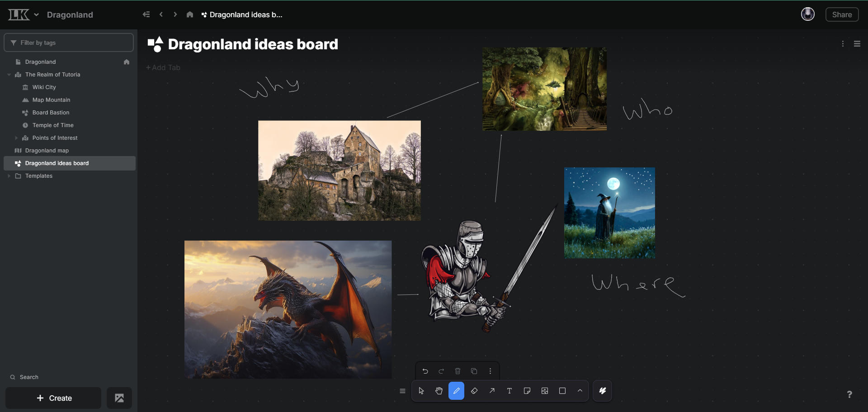Toggle the blue pencil drawing tool off
The image size is (868, 412).
(x=457, y=391)
